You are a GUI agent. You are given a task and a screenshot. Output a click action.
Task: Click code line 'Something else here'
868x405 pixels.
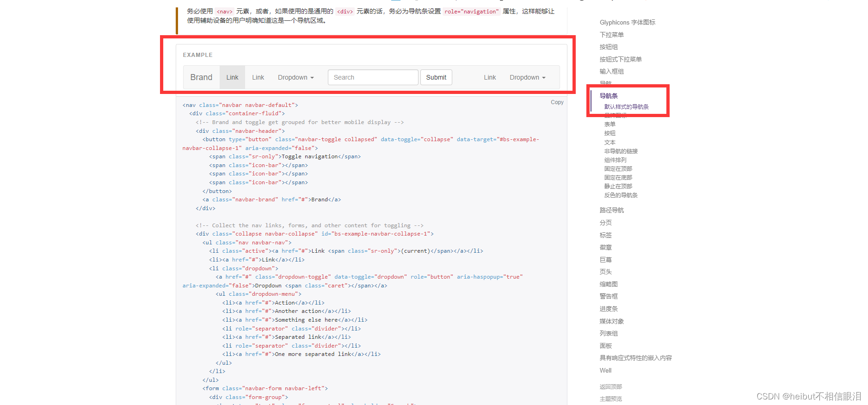295,320
